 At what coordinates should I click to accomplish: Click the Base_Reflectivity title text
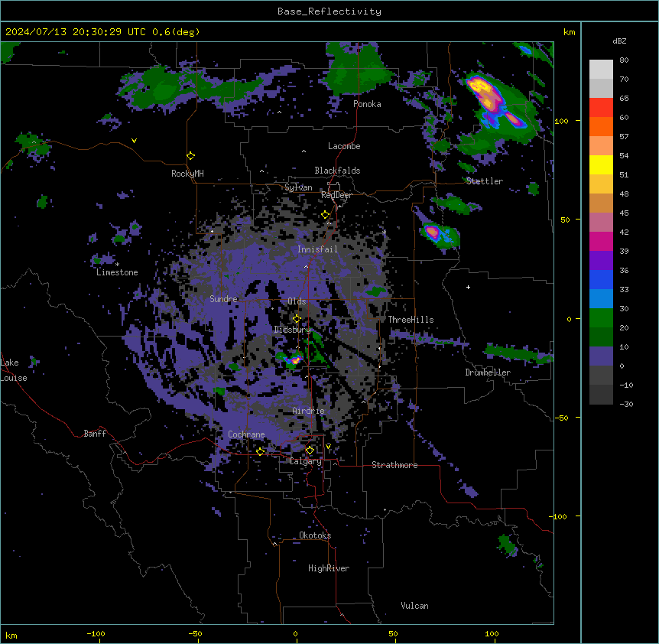pos(329,11)
